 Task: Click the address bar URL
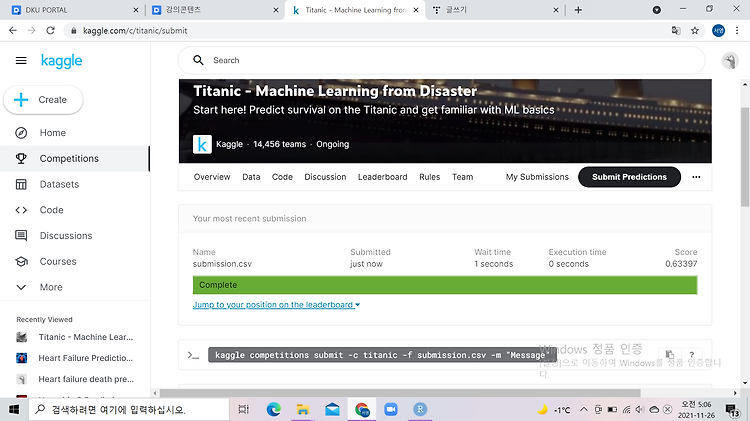coord(135,31)
